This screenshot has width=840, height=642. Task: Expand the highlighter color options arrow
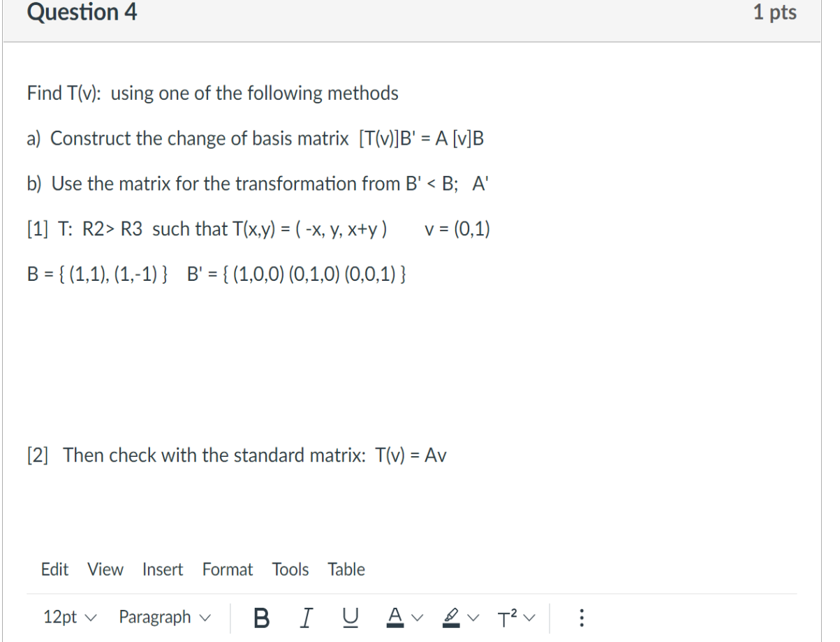(x=472, y=617)
